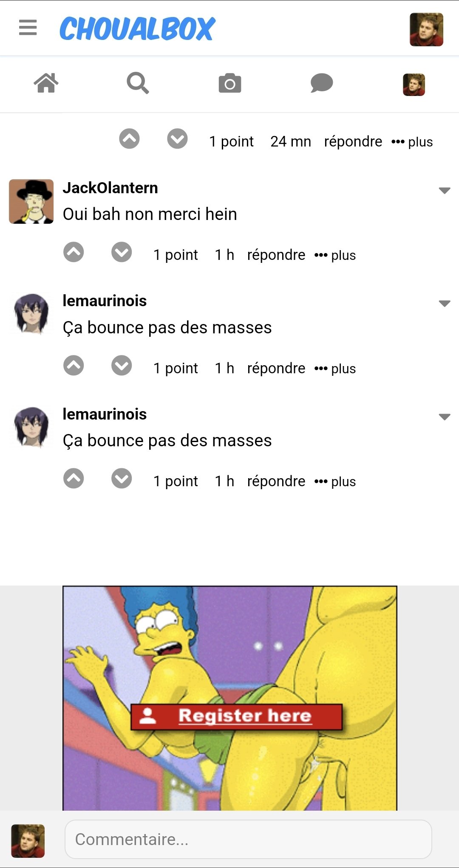This screenshot has height=868, width=459.
Task: Open the hamburger menu
Action: click(28, 28)
